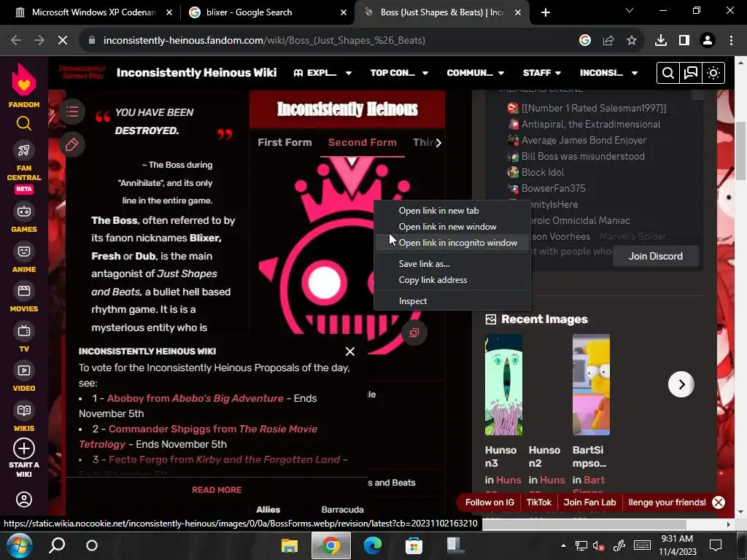Open Aboboy proposal link
The width and height of the screenshot is (747, 560).
coord(195,398)
